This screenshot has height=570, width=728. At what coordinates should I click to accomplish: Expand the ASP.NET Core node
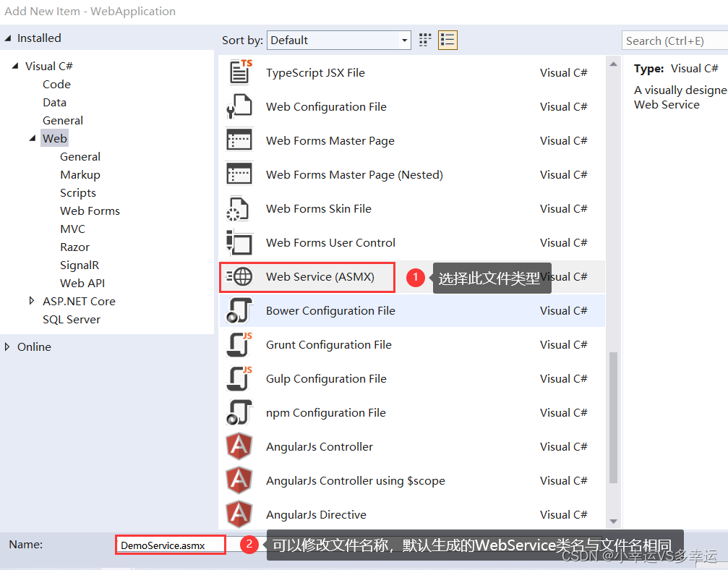(32, 301)
